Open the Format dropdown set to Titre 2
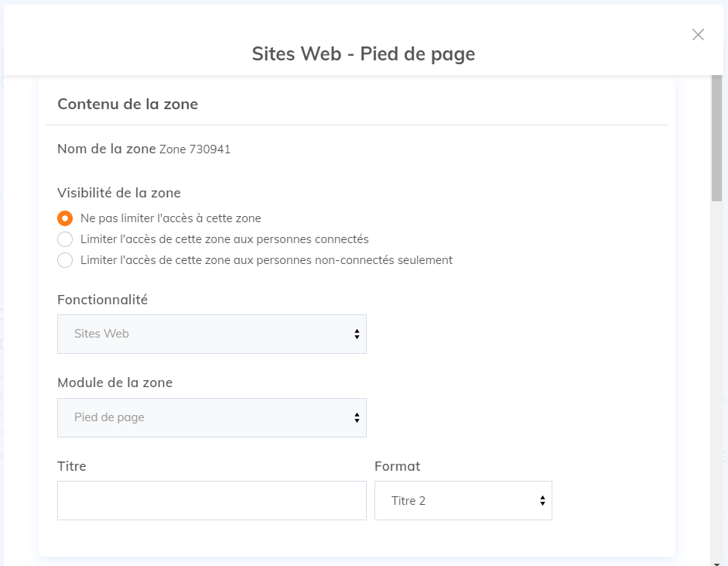Screen dimensions: 728x566 463,501
